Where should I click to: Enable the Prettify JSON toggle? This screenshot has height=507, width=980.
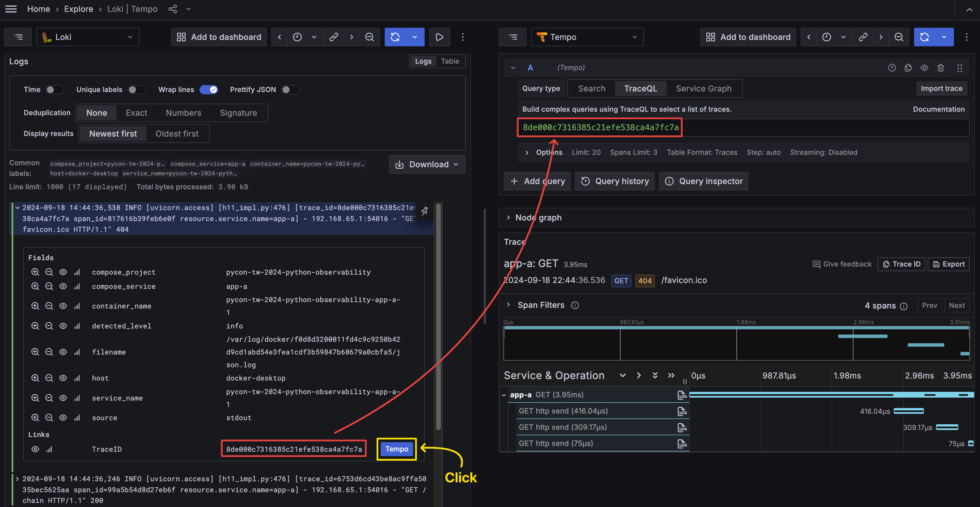click(x=290, y=89)
